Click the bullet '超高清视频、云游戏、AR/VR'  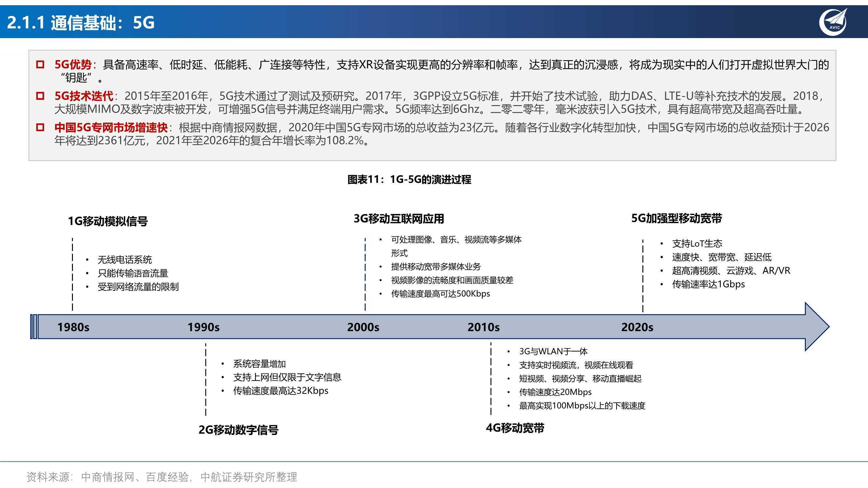point(731,270)
